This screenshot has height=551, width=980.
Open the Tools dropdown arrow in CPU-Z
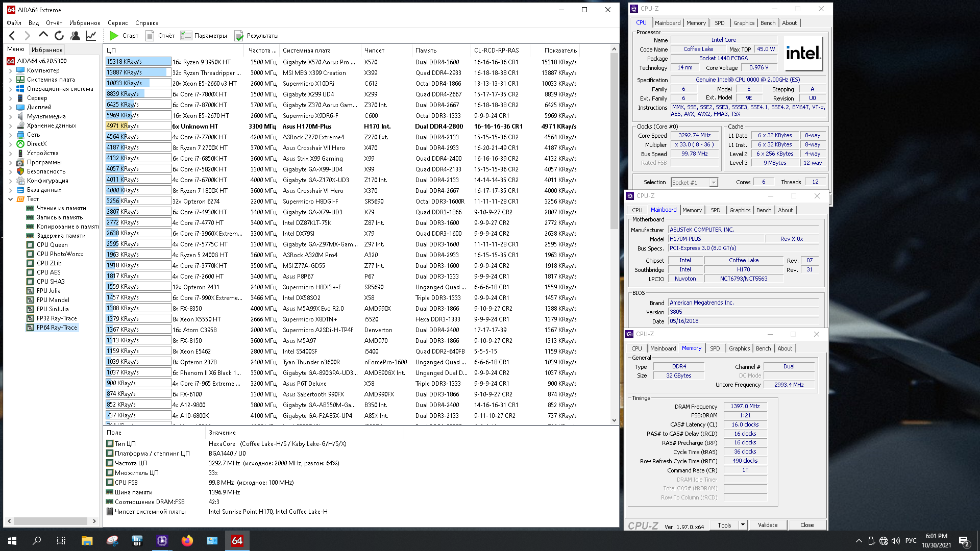click(743, 525)
